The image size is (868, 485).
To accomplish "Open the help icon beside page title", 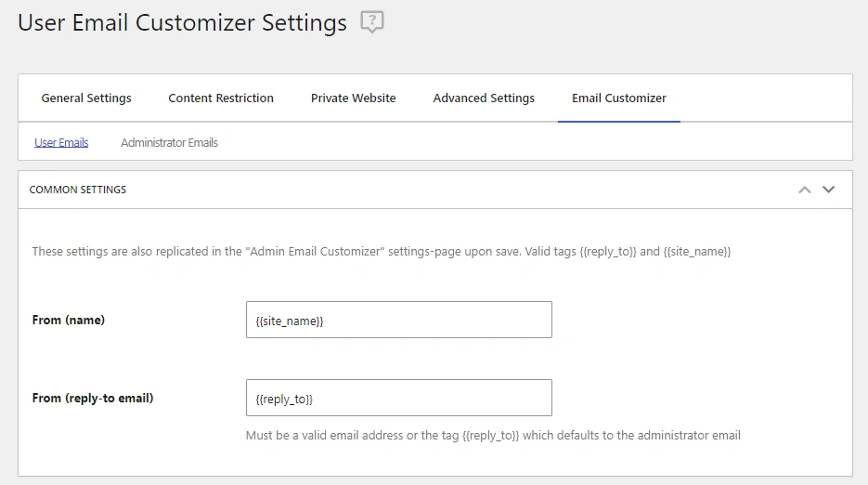I will click(x=371, y=22).
